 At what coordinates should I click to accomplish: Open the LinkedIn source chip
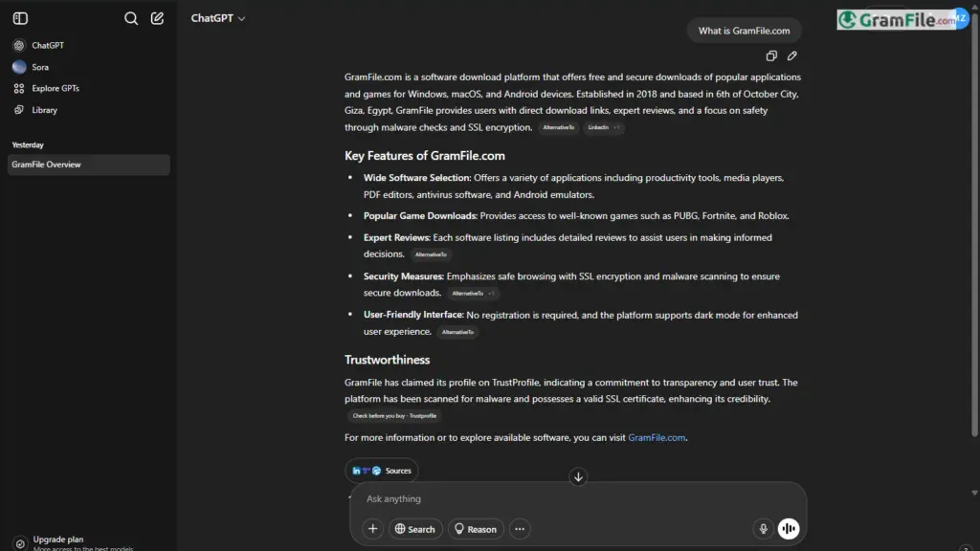(x=603, y=127)
